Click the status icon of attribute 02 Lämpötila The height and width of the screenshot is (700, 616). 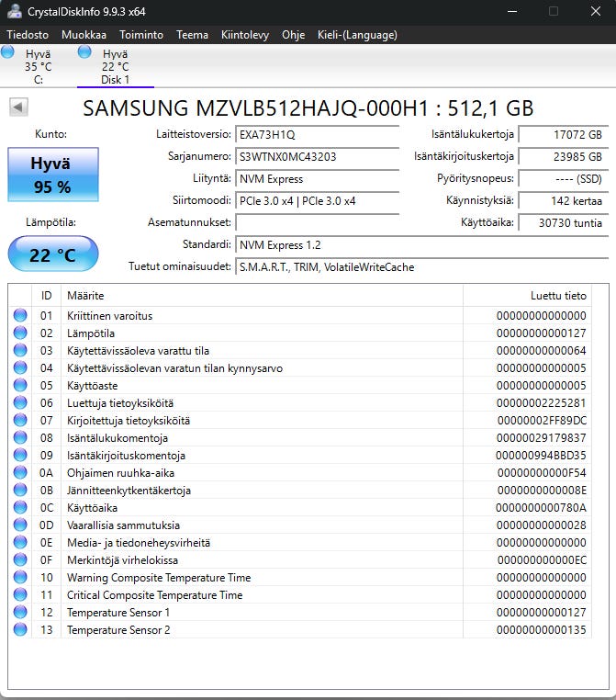pyautogui.click(x=20, y=333)
